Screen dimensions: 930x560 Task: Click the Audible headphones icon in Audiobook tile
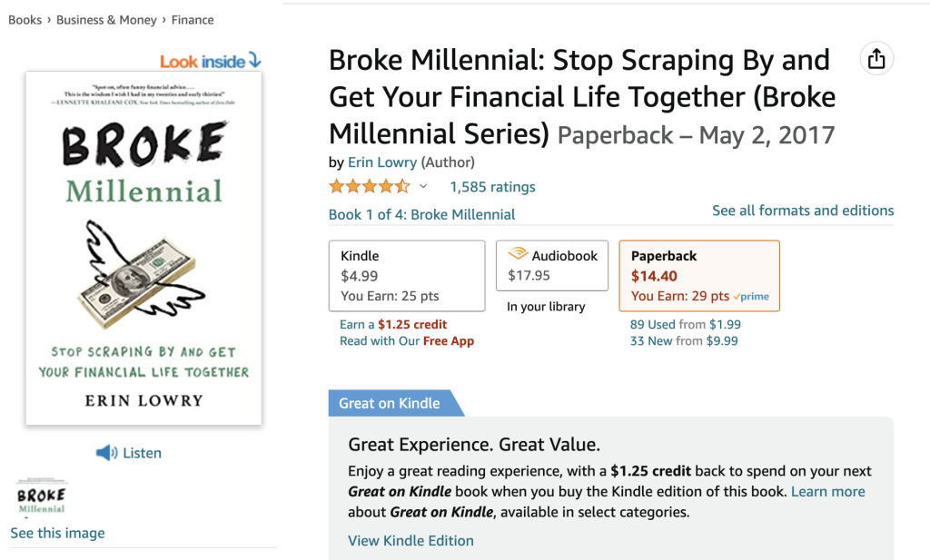pyautogui.click(x=519, y=255)
